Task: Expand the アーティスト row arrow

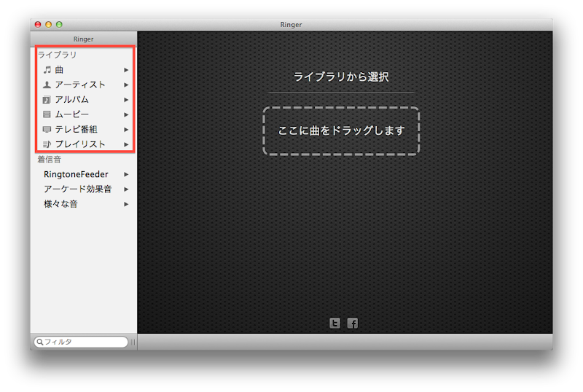Action: [x=126, y=85]
